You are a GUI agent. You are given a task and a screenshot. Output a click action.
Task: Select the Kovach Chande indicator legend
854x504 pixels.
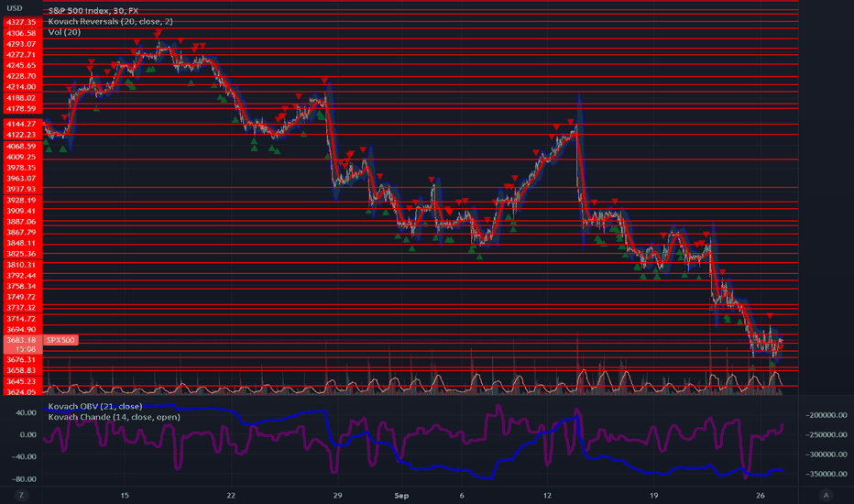point(114,417)
